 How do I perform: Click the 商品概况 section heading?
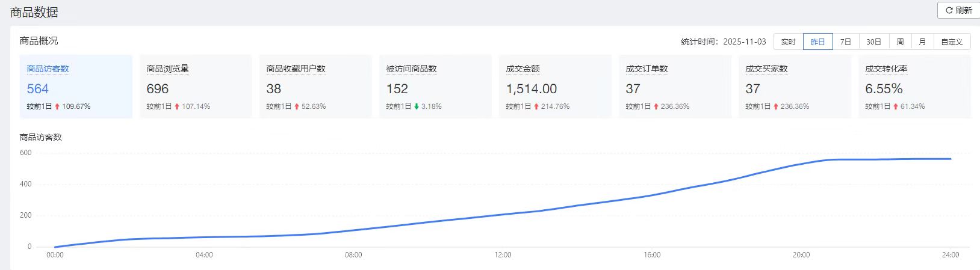point(39,41)
